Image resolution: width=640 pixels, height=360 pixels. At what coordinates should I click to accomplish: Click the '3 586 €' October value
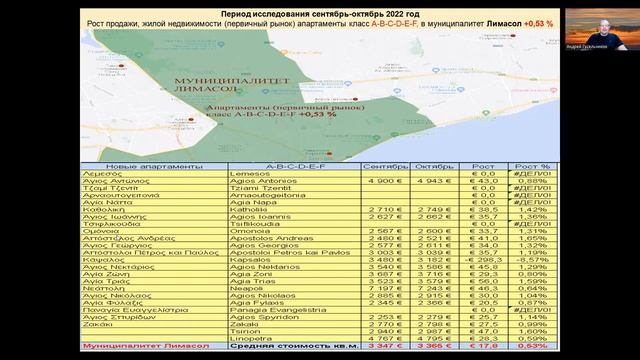click(434, 267)
